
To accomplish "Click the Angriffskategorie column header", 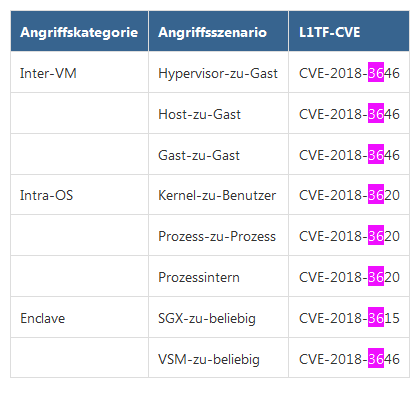I will (79, 31).
